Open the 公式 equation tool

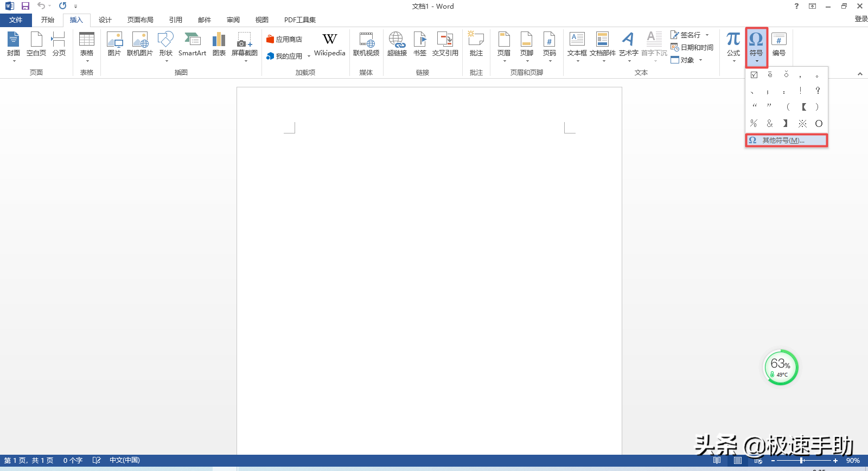733,44
